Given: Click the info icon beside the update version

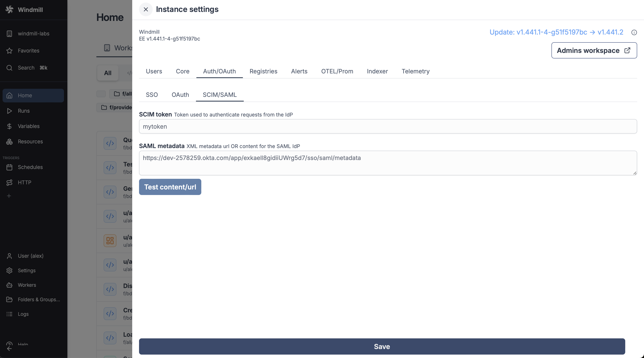Looking at the screenshot, I should (634, 32).
